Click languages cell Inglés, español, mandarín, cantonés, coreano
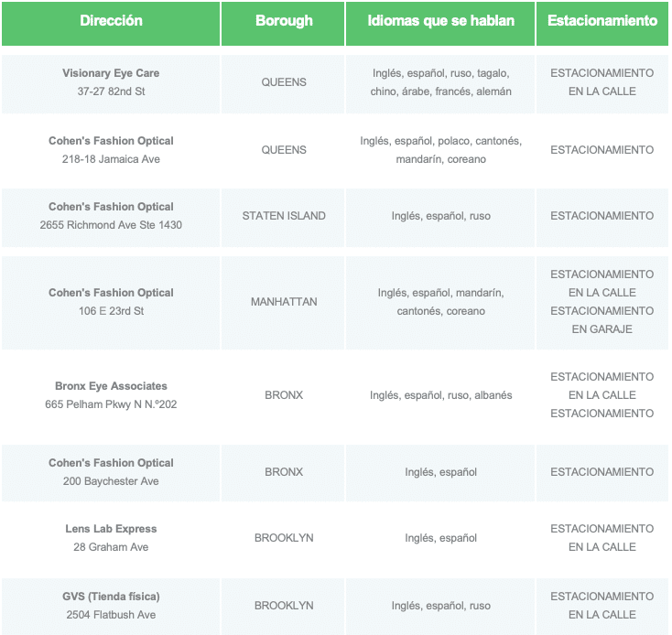The image size is (672, 635). 440,302
